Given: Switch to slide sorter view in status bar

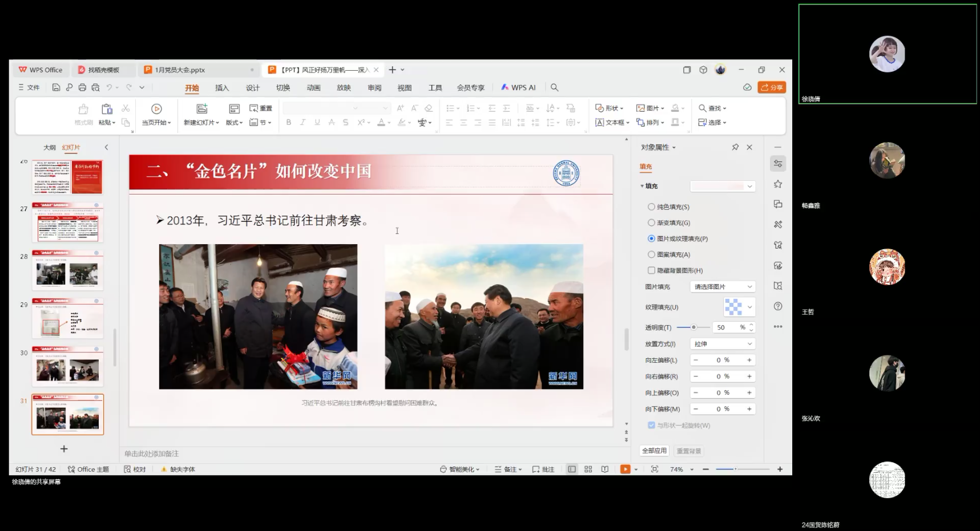Looking at the screenshot, I should pos(588,469).
